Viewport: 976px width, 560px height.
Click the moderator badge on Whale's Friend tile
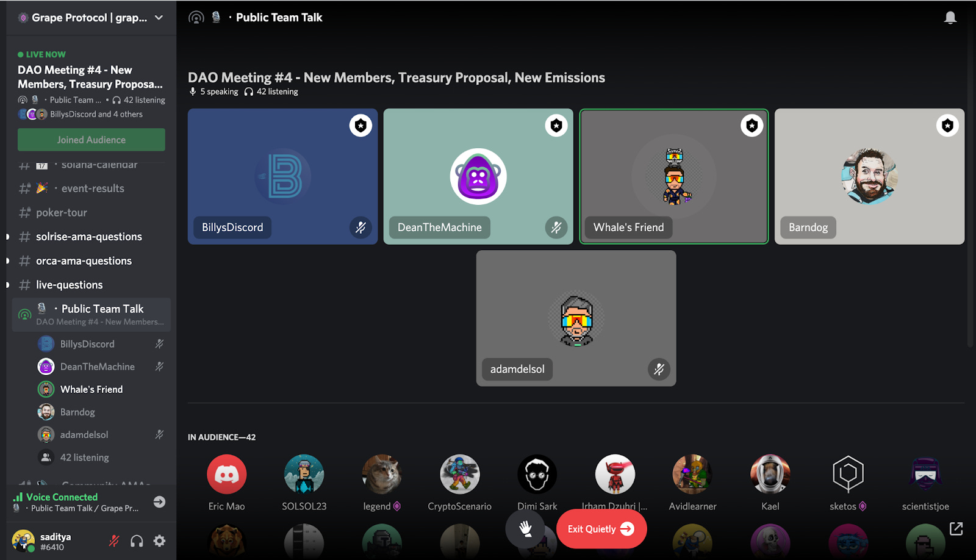(752, 126)
